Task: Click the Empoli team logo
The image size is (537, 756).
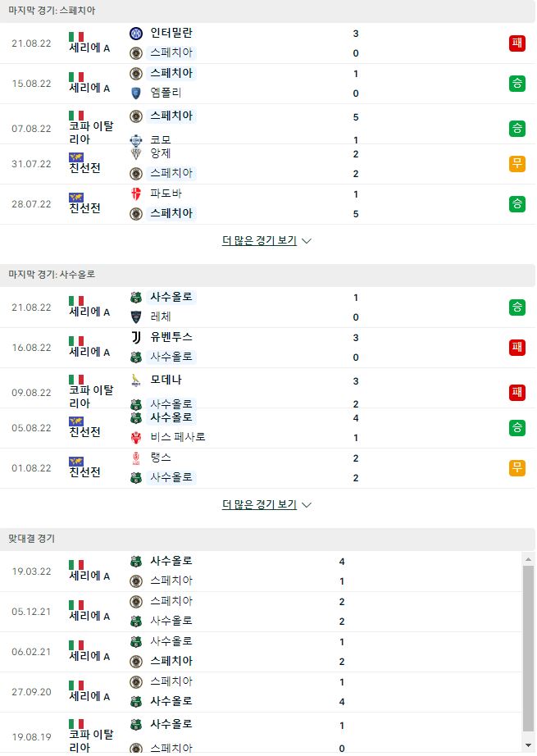Action: [x=136, y=93]
